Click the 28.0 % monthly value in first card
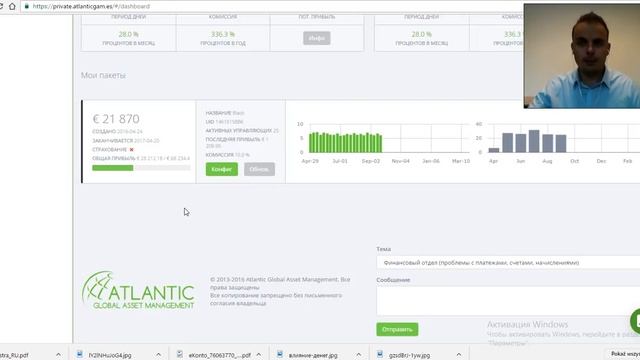The image size is (640, 360). tap(129, 34)
